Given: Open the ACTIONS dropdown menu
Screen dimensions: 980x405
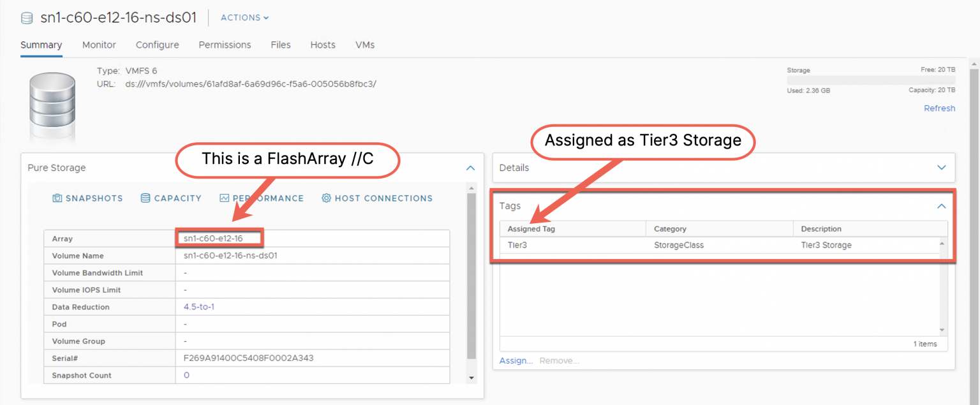Looking at the screenshot, I should click(x=244, y=18).
